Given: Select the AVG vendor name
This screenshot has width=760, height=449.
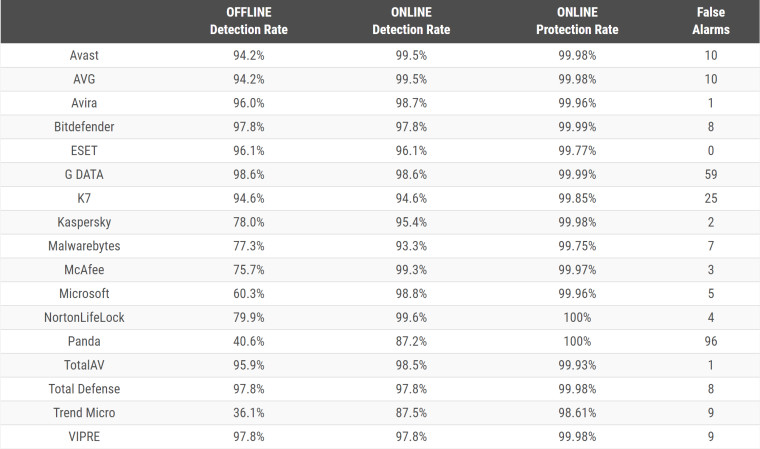Looking at the screenshot, I should pyautogui.click(x=84, y=79).
